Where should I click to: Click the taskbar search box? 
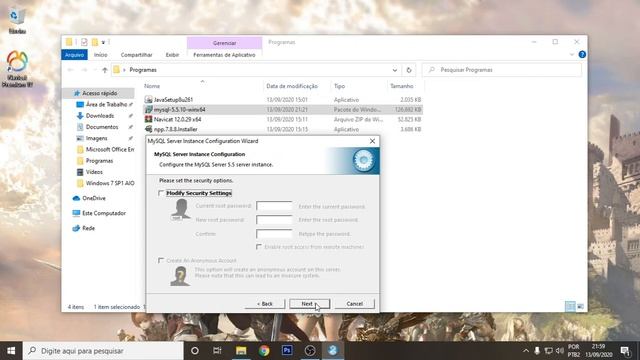[x=103, y=351]
